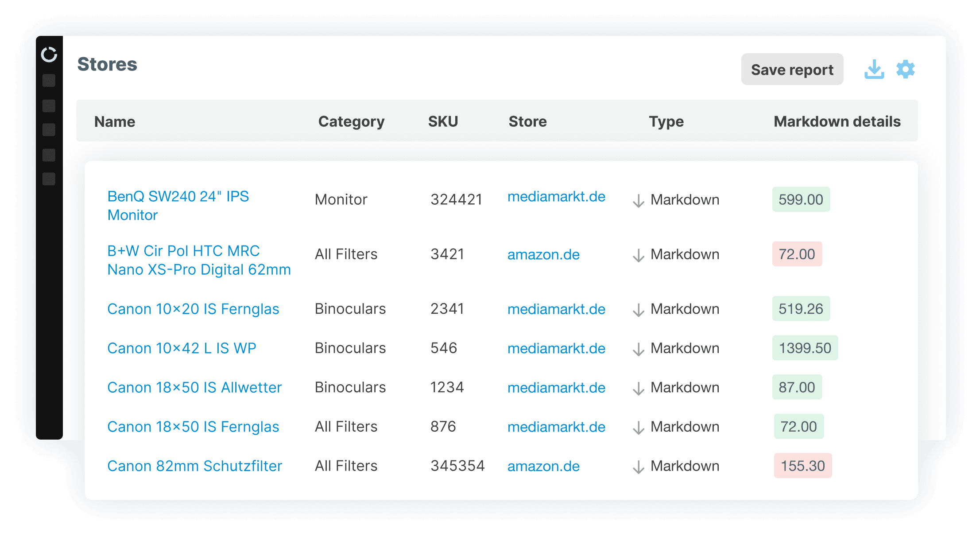Click the 87.00 markdown badge

(x=797, y=387)
